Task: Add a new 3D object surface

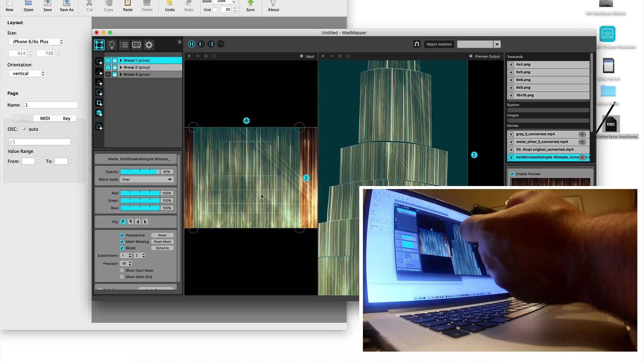Action: [99, 113]
